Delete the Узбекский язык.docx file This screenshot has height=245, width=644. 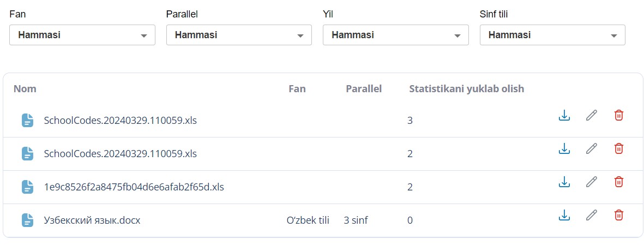pyautogui.click(x=619, y=216)
